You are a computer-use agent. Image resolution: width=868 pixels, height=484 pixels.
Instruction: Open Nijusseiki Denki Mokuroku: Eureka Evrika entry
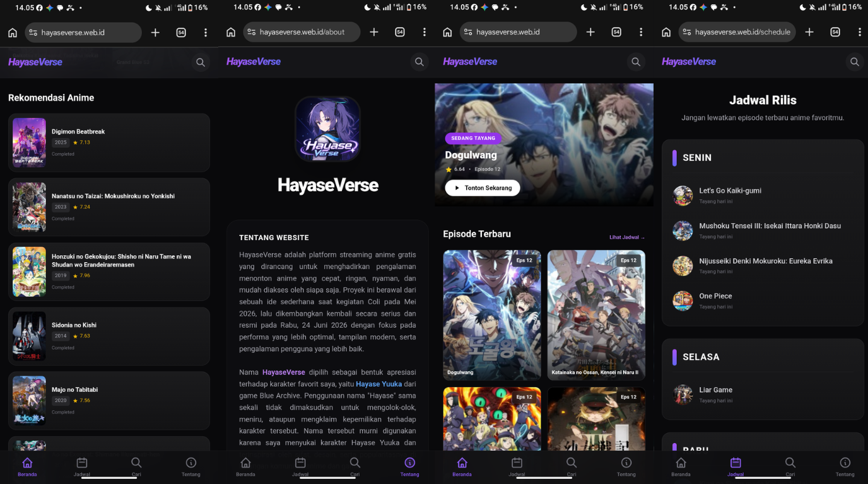point(763,266)
